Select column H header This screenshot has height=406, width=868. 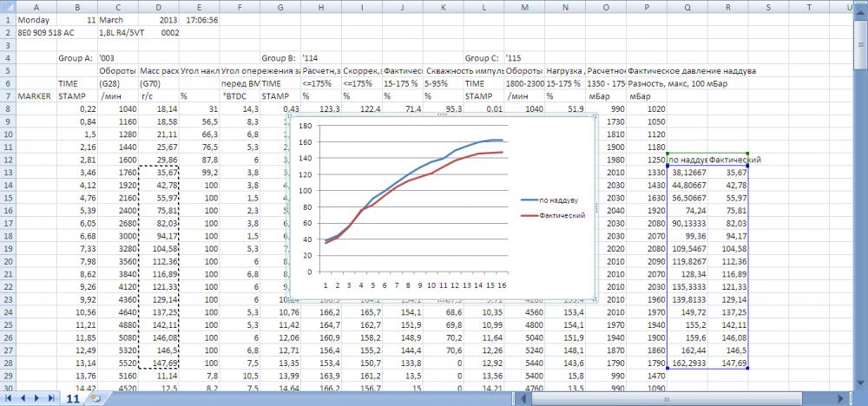(x=322, y=7)
